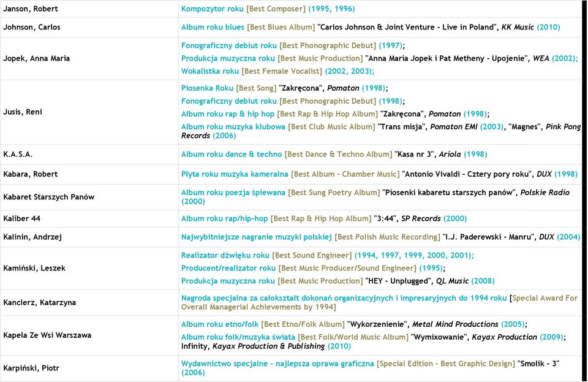Open 'Produkcja muzyczna roku' link in Kamiński row
Image resolution: width=588 pixels, height=382 pixels.
[x=228, y=281]
